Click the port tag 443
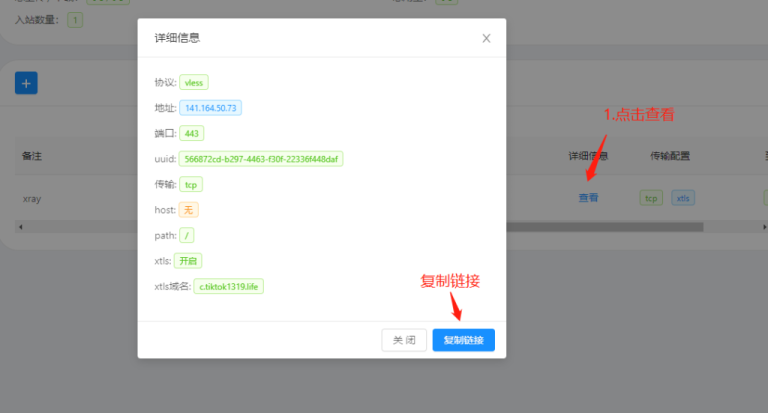768x413 pixels. coord(193,133)
